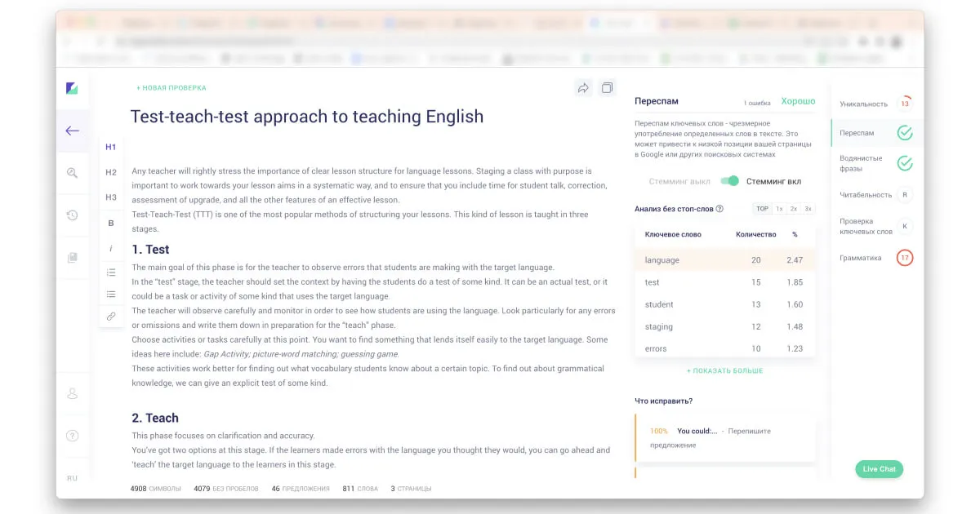Click the back arrow in left sidebar
Screen dimensions: 980x514
tap(73, 131)
